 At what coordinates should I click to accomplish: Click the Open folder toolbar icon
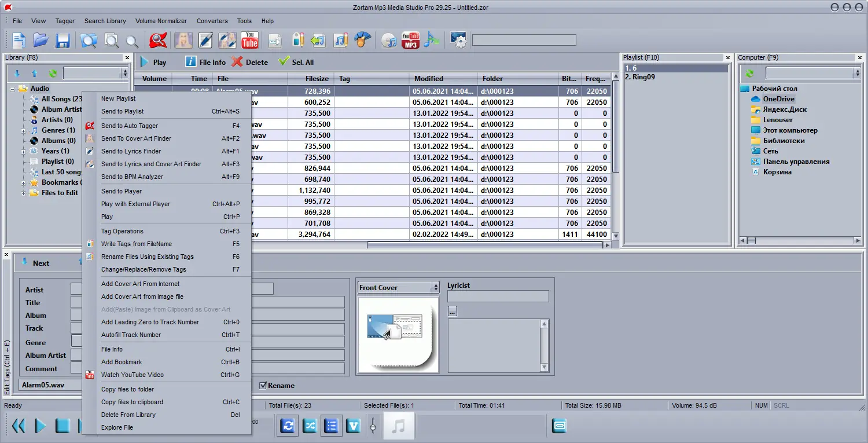coord(41,40)
